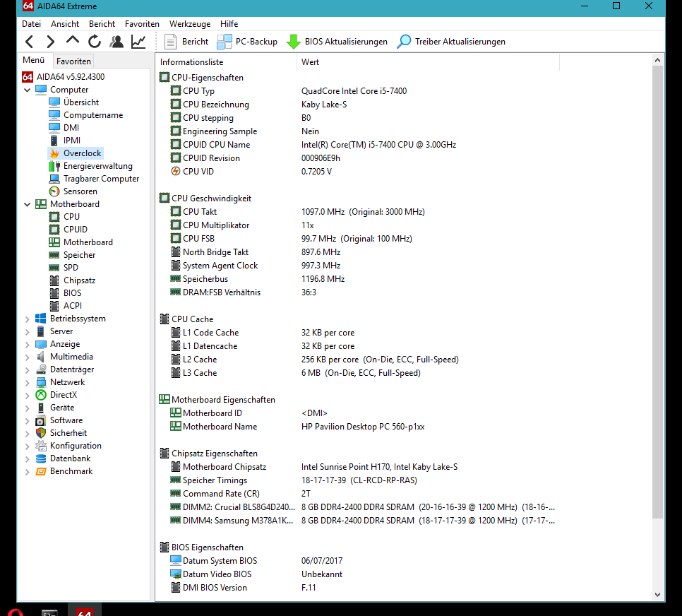682x616 pixels.
Task: Open the Werkzeuge menu
Action: pyautogui.click(x=190, y=24)
